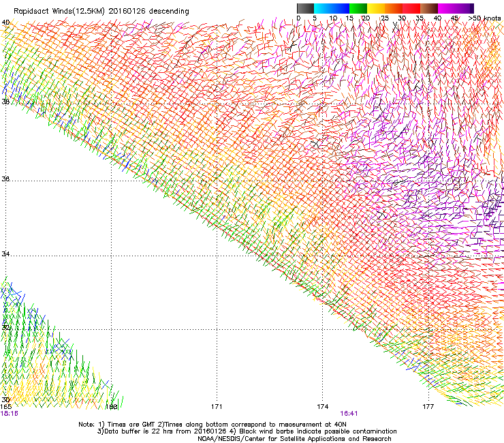This screenshot has height=443, width=504.
Task: Click the purple '16:41' time label
Action: pyautogui.click(x=349, y=414)
